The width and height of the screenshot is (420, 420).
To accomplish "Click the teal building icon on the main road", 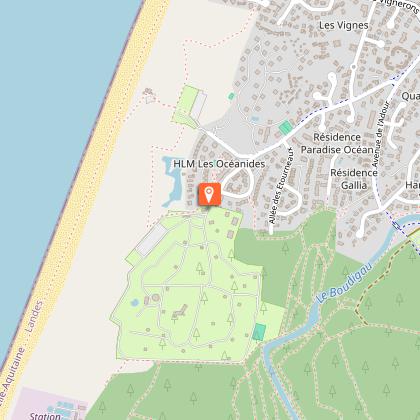I will tap(285, 128).
